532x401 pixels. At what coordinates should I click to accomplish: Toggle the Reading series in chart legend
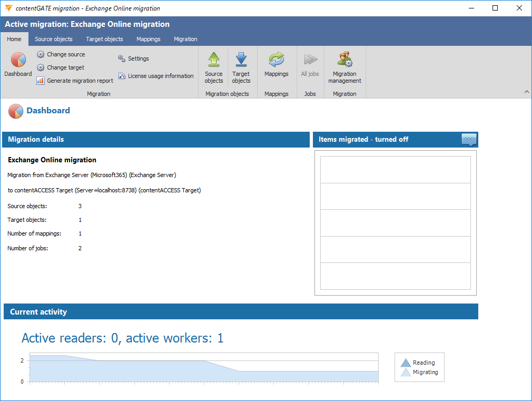coord(419,363)
